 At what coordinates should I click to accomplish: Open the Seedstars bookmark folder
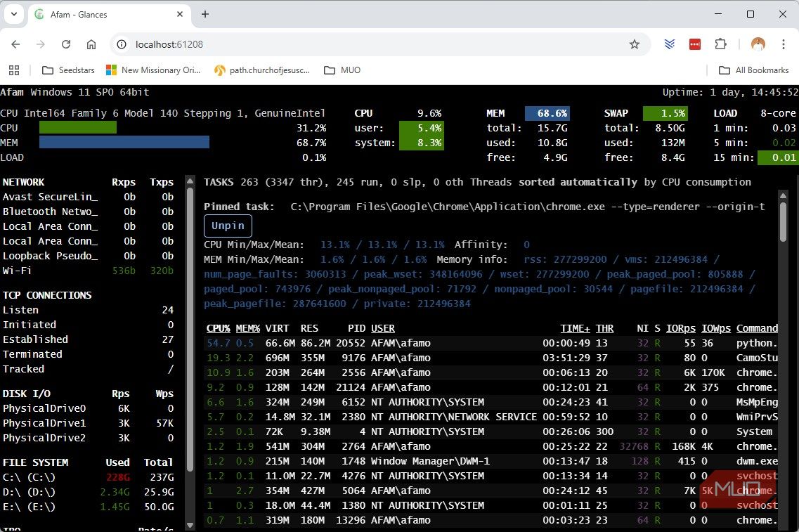(x=68, y=70)
